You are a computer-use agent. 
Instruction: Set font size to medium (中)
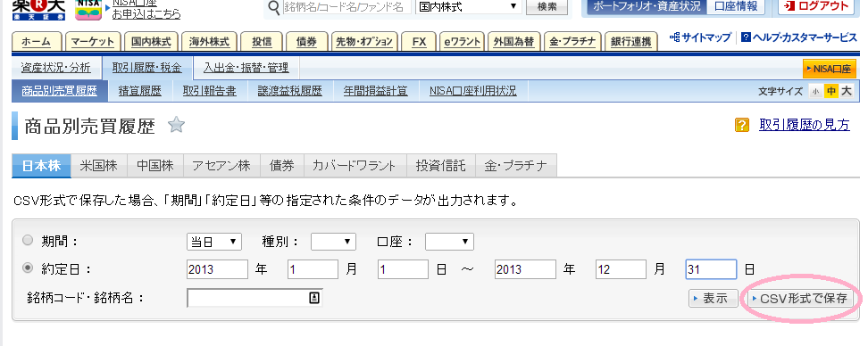[830, 92]
